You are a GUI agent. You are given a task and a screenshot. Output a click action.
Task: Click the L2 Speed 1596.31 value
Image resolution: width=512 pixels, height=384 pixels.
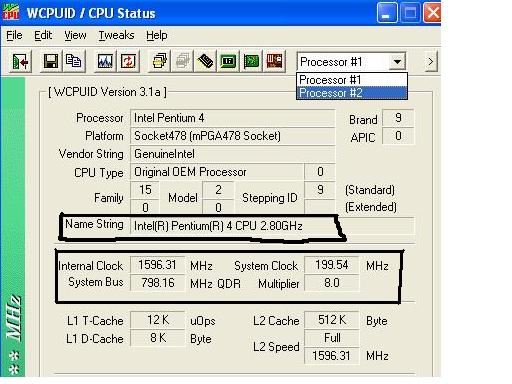click(x=332, y=356)
